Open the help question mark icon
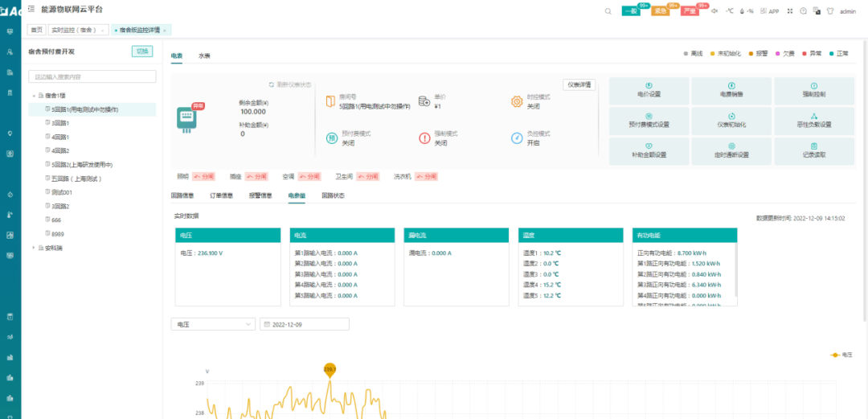The image size is (868, 419). [x=803, y=11]
